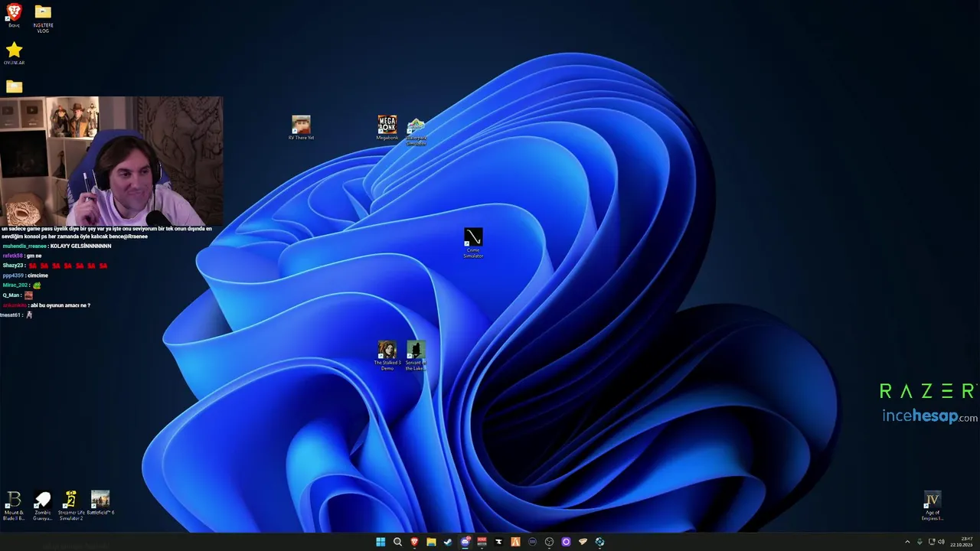980x551 pixels.
Task: Select the unlabeled folder above the webcam
Action: [x=14, y=86]
